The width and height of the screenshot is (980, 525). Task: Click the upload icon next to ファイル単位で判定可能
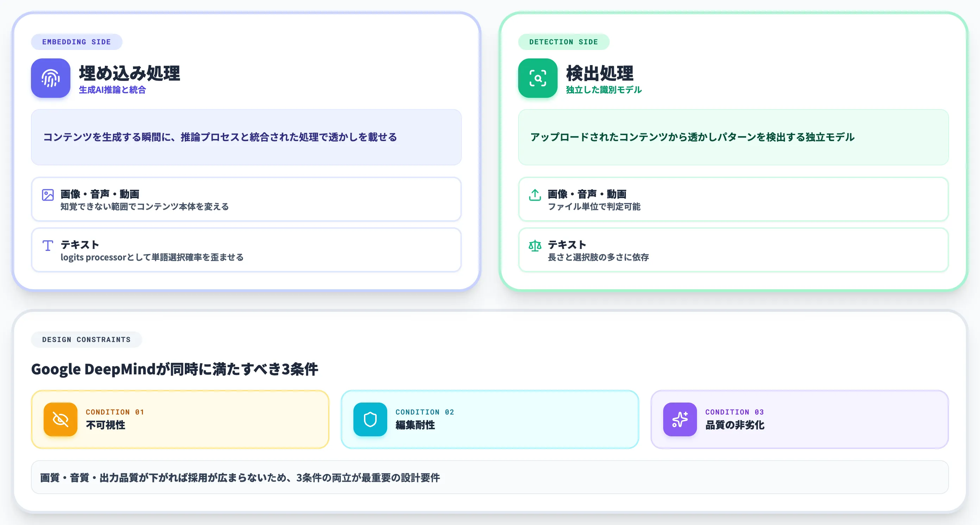(x=535, y=195)
